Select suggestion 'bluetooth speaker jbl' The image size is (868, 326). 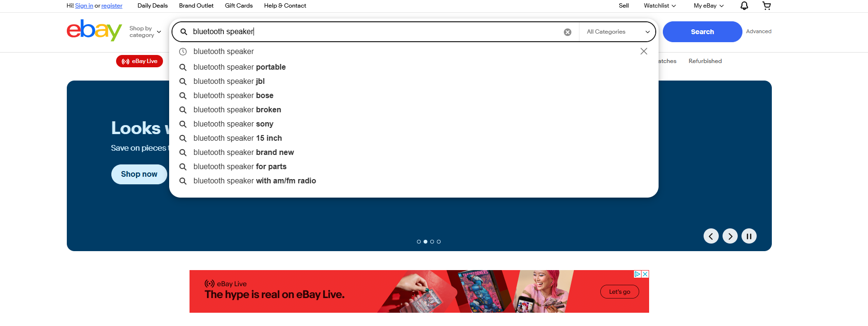coord(229,81)
